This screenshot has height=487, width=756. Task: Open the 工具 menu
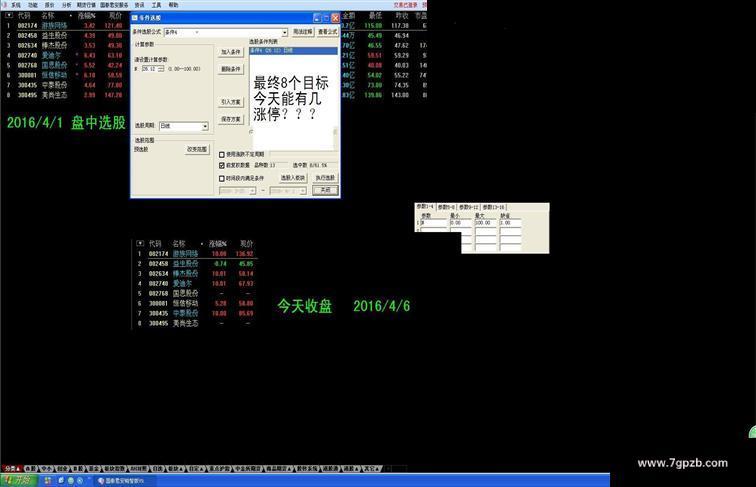click(156, 5)
